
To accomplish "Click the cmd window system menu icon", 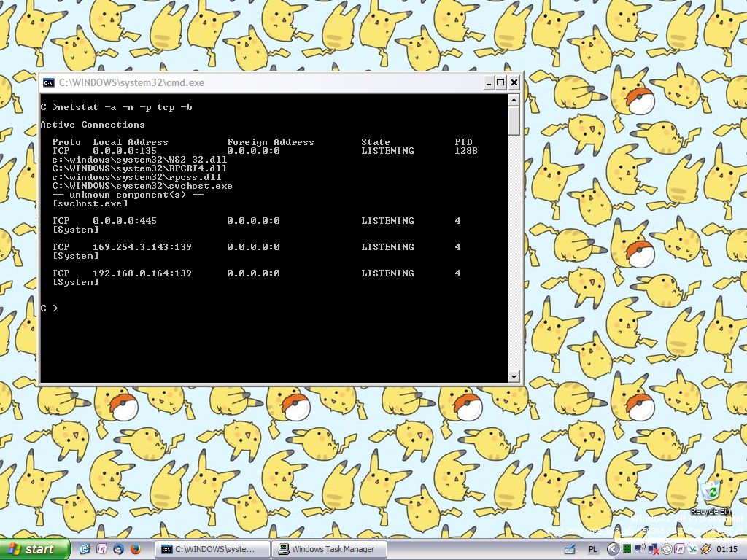I will tap(49, 83).
